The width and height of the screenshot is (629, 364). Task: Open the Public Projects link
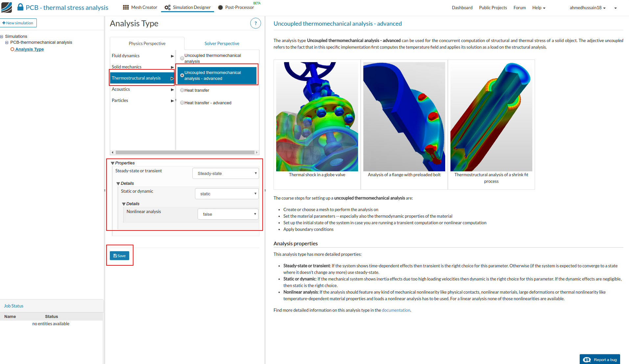click(x=493, y=8)
